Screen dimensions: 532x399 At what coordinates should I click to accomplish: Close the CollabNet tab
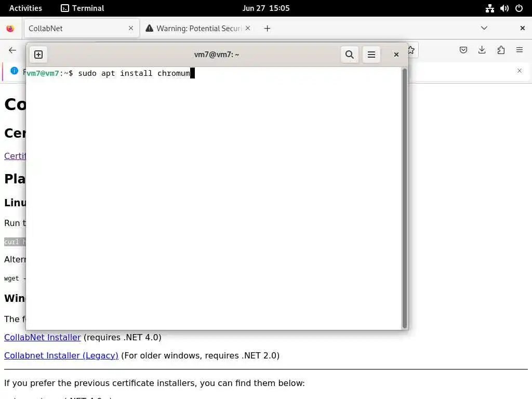pos(130,29)
